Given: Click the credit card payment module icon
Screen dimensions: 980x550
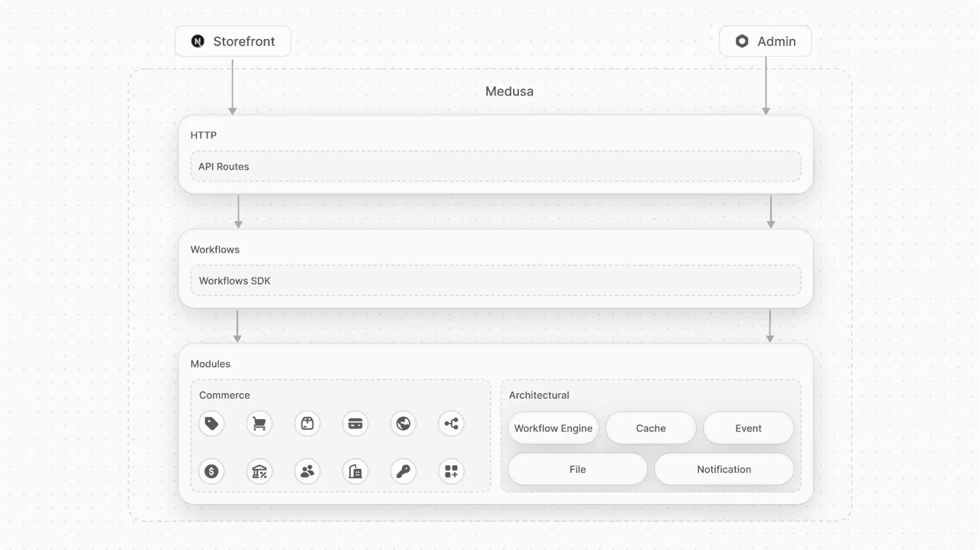Looking at the screenshot, I should tap(355, 424).
